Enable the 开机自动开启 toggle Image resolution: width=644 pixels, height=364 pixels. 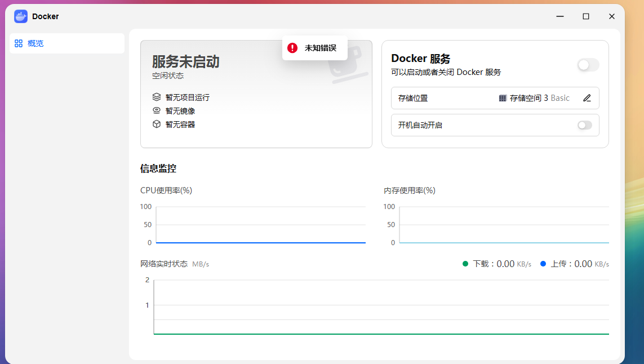[584, 125]
